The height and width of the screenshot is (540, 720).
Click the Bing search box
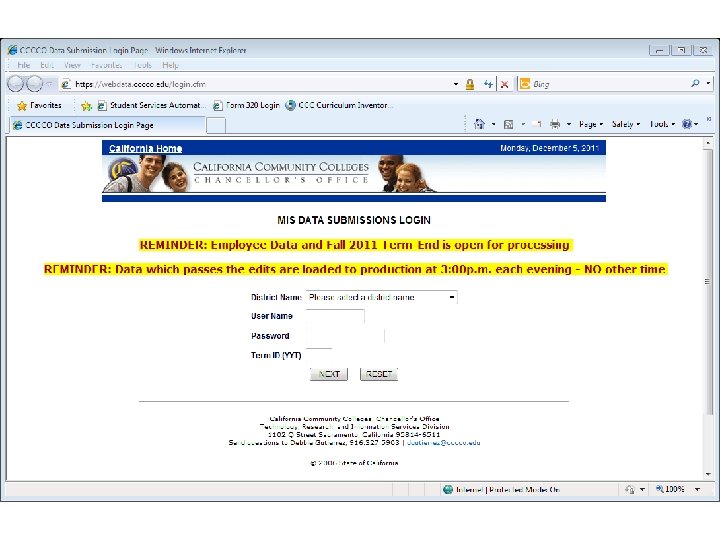pos(608,84)
